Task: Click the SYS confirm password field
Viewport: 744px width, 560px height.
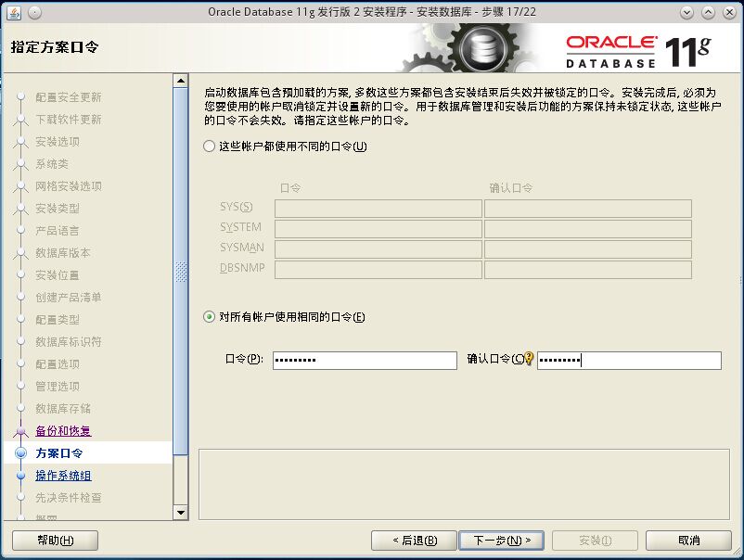Action: (x=588, y=209)
